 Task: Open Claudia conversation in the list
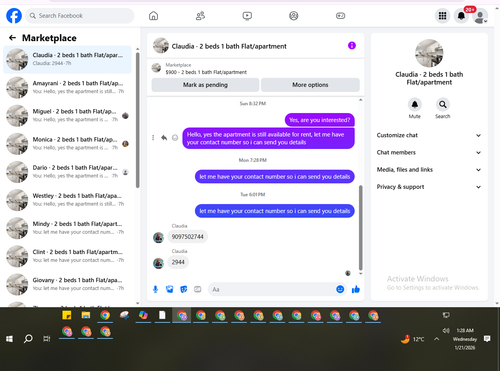67,59
